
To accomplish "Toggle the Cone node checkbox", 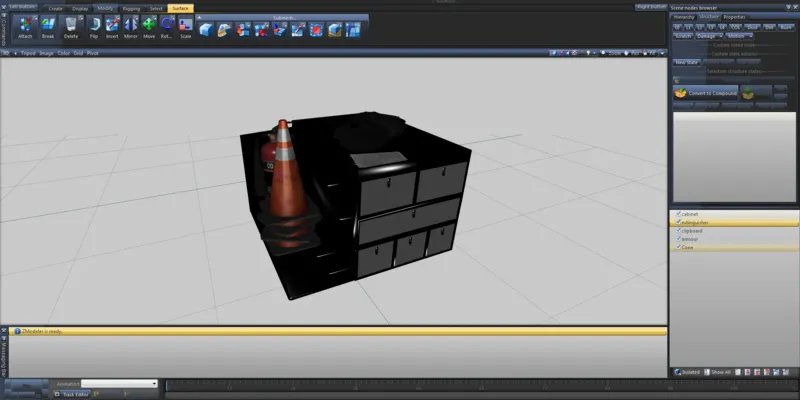I will coord(679,247).
